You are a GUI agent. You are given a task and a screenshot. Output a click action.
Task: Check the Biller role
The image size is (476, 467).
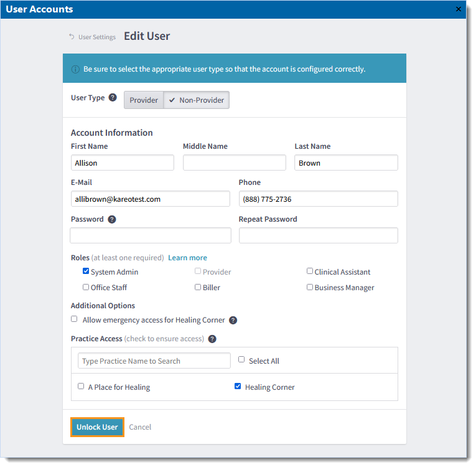coord(198,287)
